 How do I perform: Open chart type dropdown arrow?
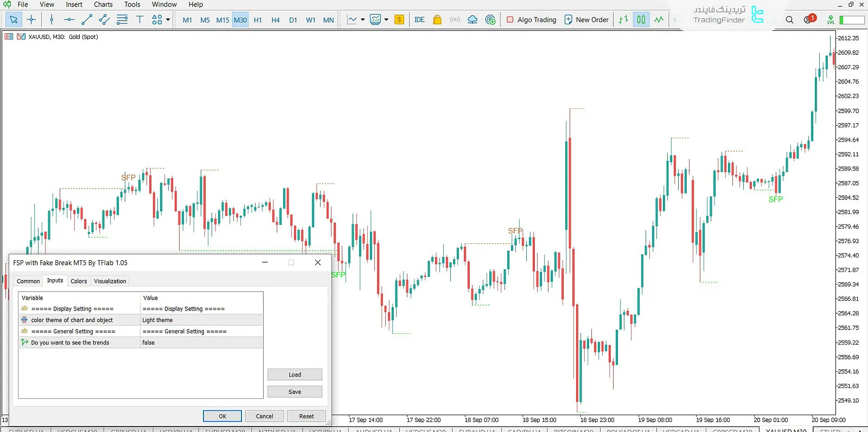tap(362, 20)
